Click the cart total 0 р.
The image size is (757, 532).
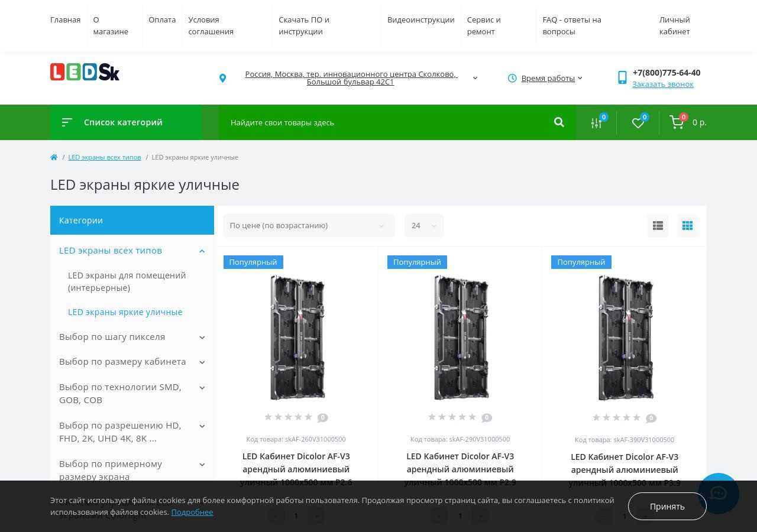700,122
